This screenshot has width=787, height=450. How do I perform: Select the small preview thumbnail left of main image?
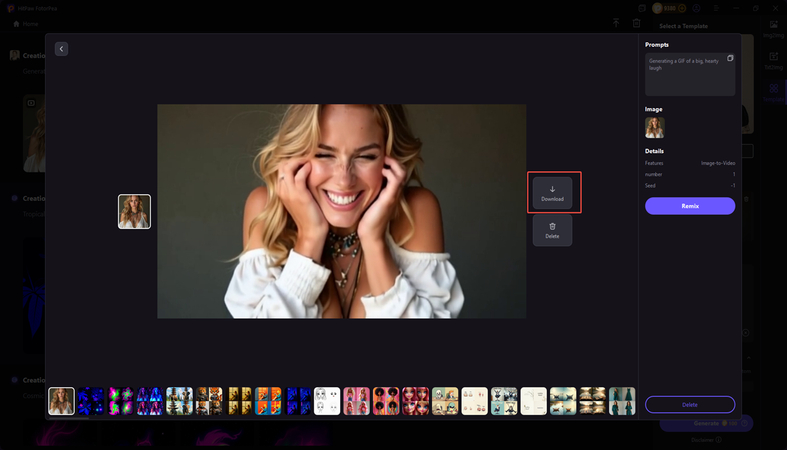pyautogui.click(x=134, y=211)
